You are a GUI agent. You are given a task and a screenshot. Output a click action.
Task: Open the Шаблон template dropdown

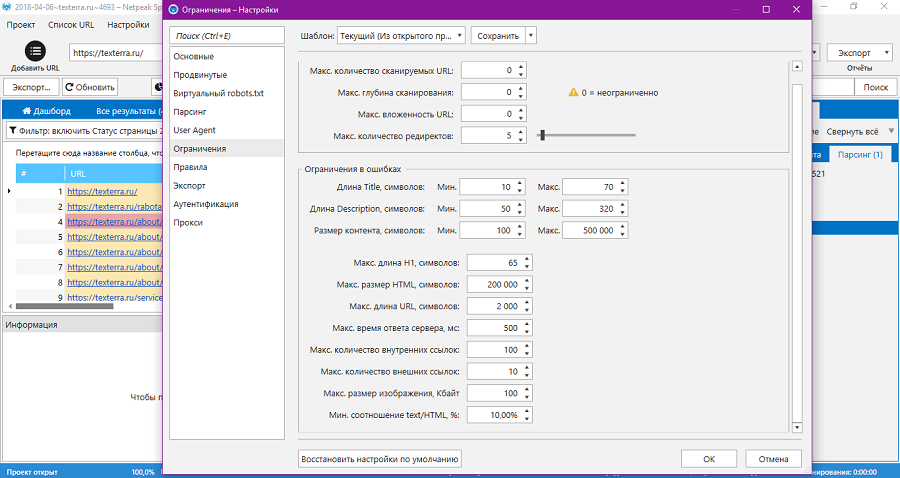click(x=401, y=36)
